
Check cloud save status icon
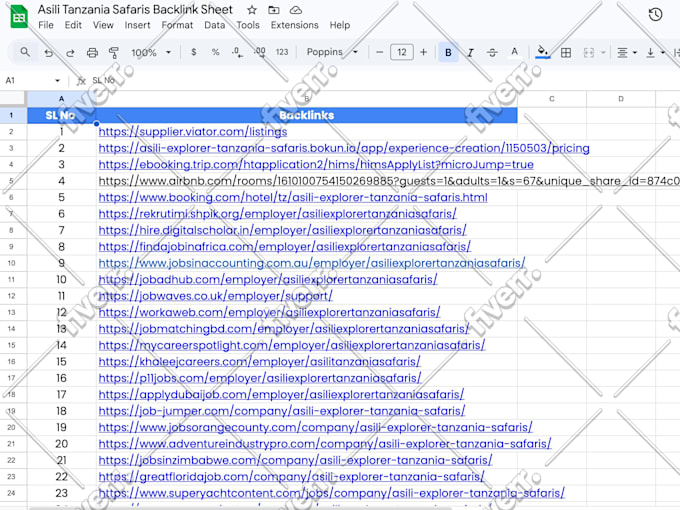[x=296, y=10]
